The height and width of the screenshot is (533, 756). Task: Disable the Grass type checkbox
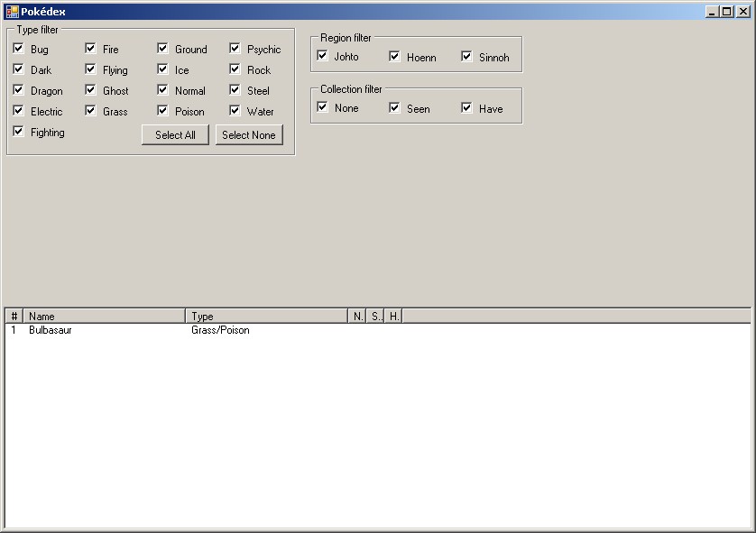pyautogui.click(x=90, y=111)
